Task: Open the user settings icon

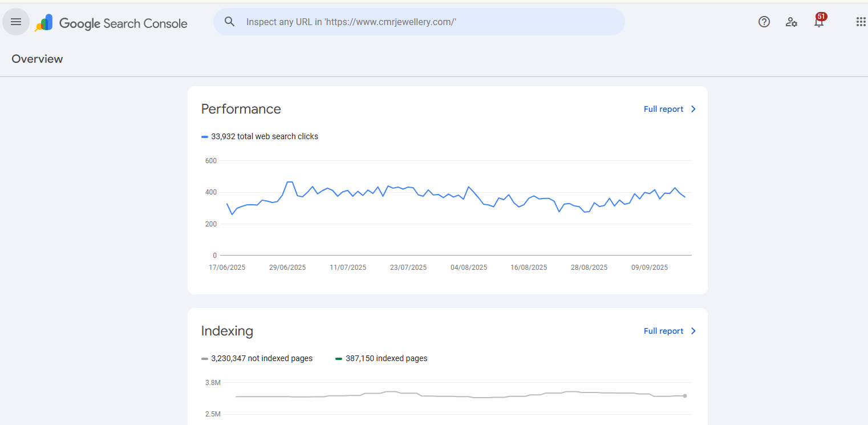Action: [x=791, y=22]
